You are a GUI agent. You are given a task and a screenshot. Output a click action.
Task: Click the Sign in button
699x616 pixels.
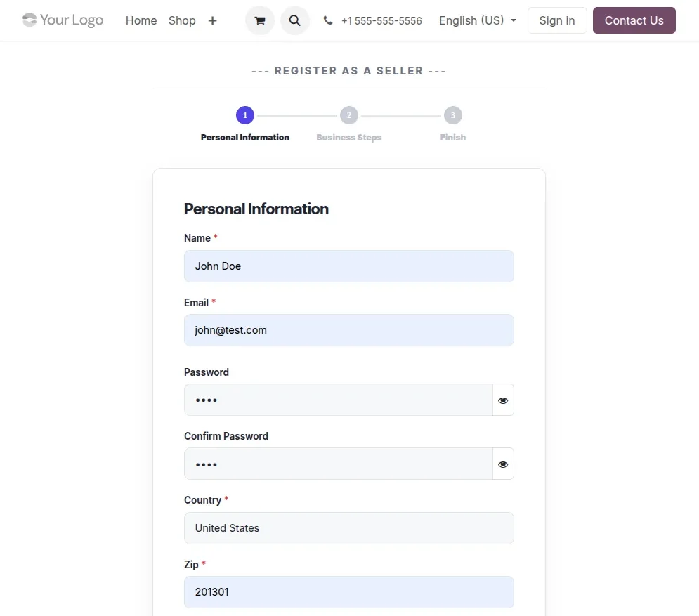(x=557, y=20)
